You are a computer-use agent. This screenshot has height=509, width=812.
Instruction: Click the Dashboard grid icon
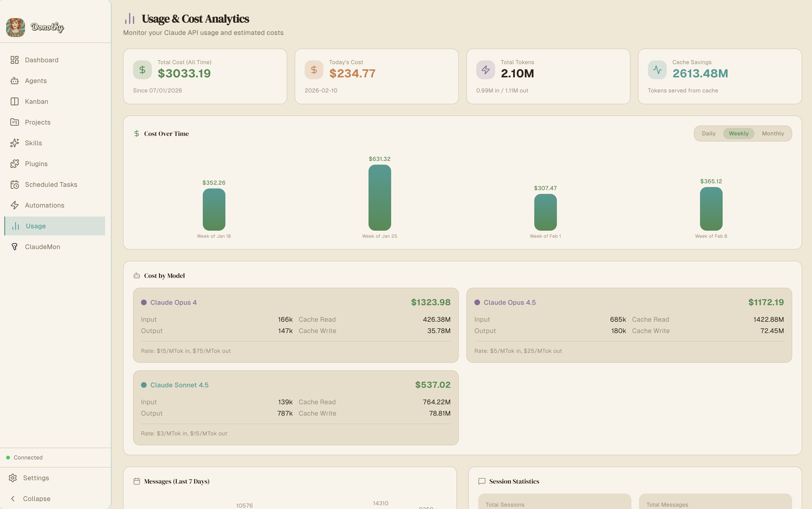point(14,60)
